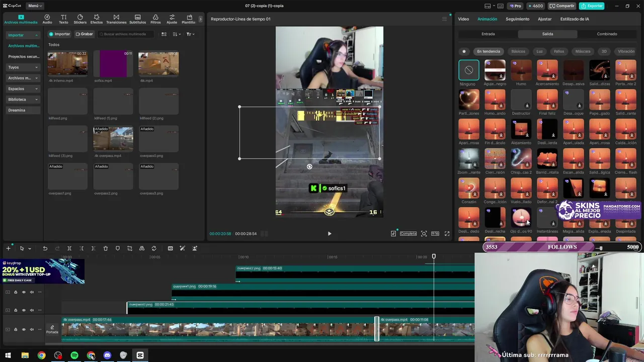This screenshot has height=362, width=644.
Task: Click the Compartir button
Action: click(561, 6)
